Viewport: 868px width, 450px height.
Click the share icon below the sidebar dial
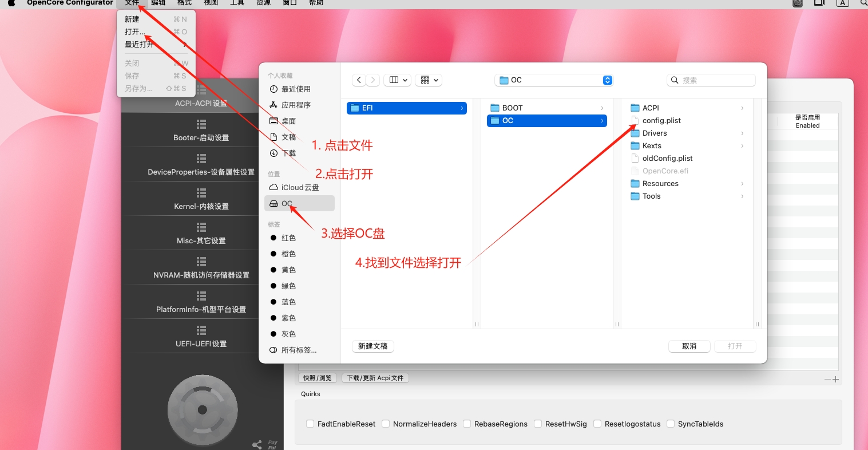[257, 444]
